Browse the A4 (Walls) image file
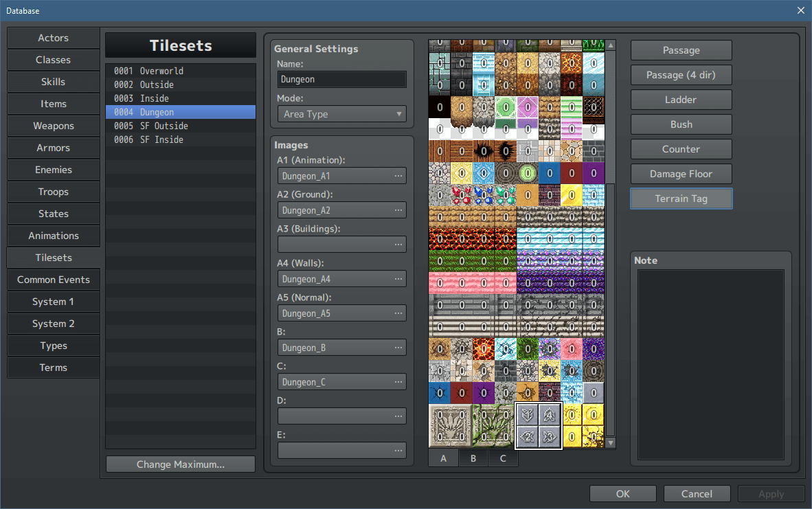 click(x=398, y=279)
